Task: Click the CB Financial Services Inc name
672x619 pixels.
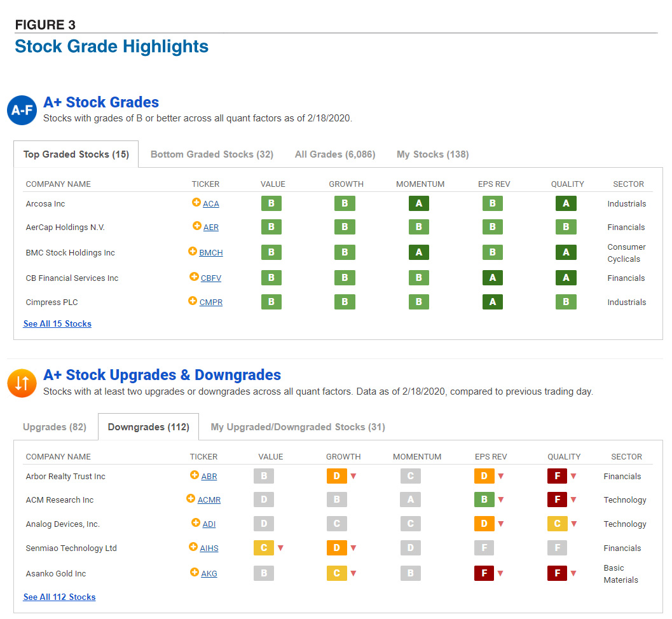Action: pyautogui.click(x=72, y=278)
